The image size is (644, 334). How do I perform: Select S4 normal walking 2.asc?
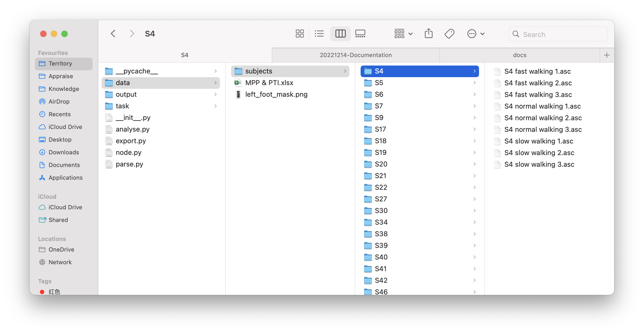pos(549,118)
